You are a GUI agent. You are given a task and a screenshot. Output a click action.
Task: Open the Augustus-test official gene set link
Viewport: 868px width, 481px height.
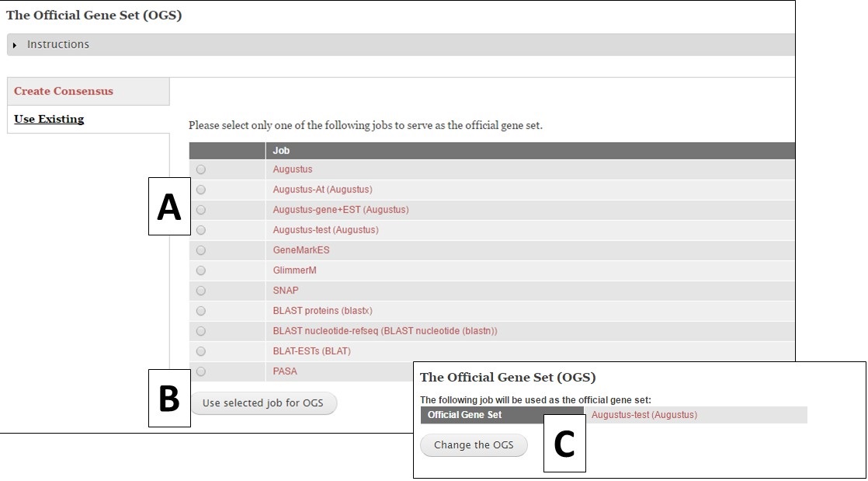pyautogui.click(x=644, y=415)
